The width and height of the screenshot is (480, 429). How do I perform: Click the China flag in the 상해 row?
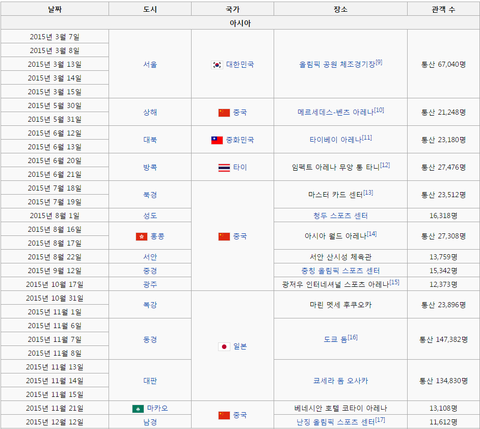[224, 113]
